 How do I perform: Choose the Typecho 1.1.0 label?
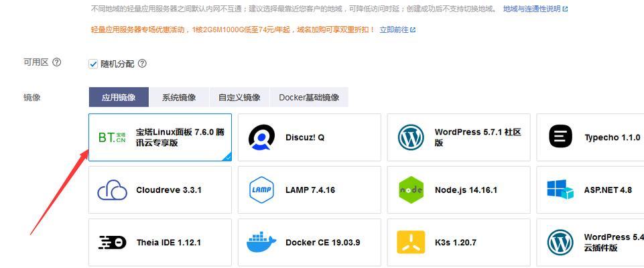click(x=612, y=137)
